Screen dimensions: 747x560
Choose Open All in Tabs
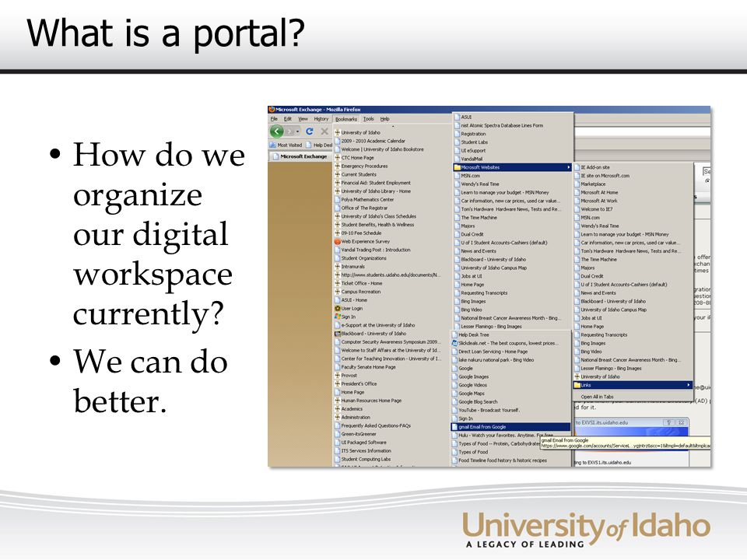[597, 397]
